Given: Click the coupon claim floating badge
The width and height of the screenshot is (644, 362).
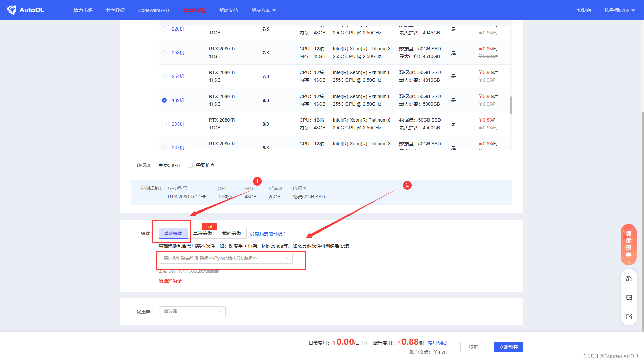Looking at the screenshot, I should pos(629,244).
